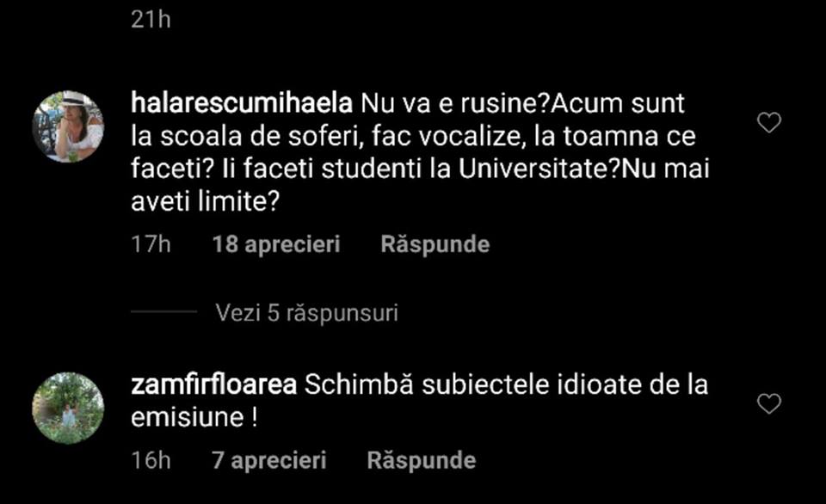Screen dimensions: 826x504
Task: Click the 17h timestamp
Action: 151,244
